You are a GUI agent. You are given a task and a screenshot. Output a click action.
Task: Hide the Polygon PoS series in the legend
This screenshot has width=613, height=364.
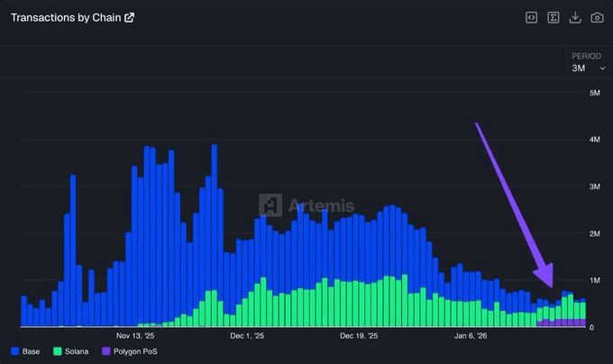pos(134,350)
